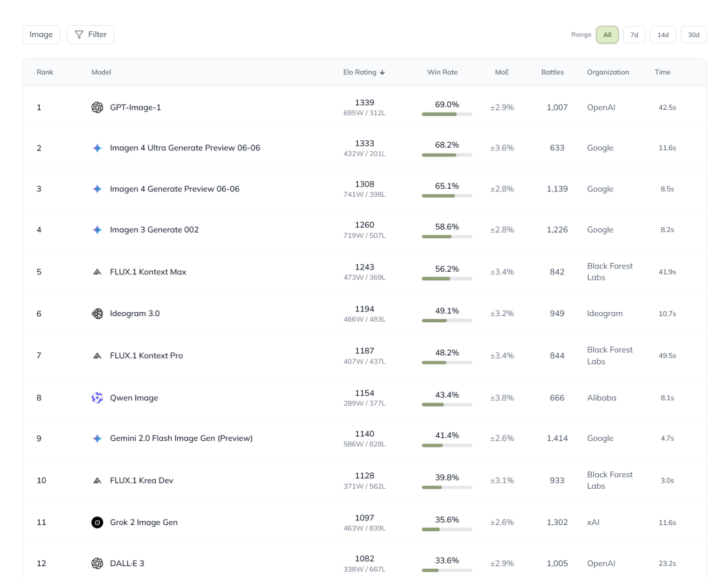Switch range to 30d
Image resolution: width=728 pixels, height=579 pixels.
coord(694,35)
